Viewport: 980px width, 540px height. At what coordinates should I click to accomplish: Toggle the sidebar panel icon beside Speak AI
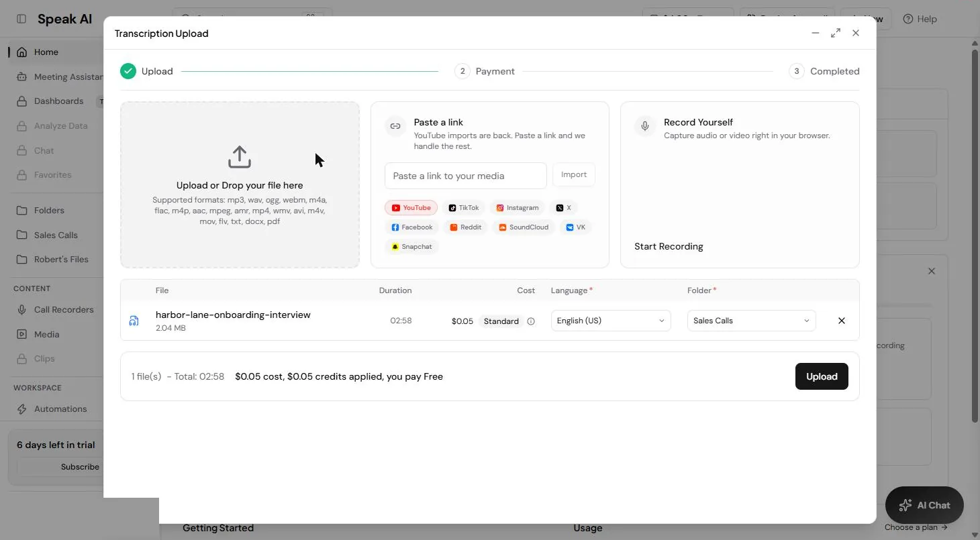pyautogui.click(x=21, y=19)
